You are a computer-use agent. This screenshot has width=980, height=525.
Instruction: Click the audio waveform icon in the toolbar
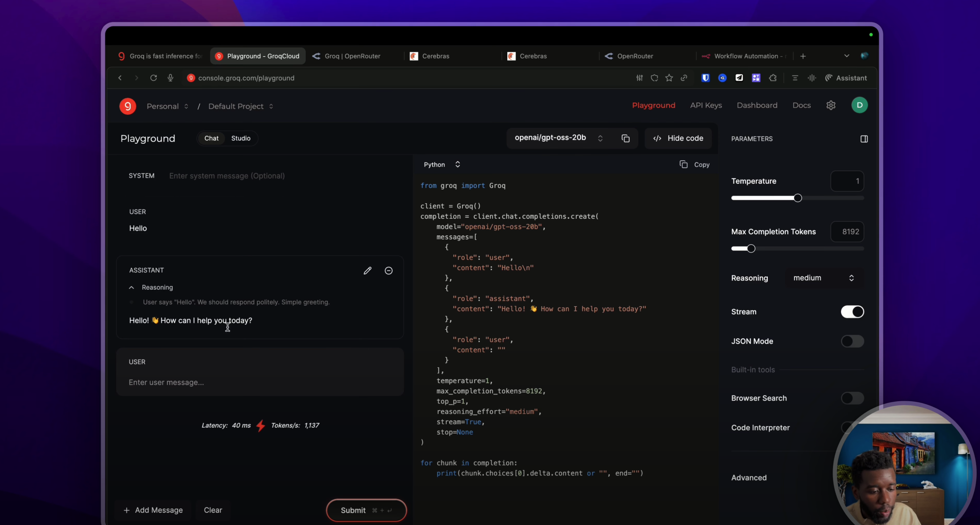click(812, 78)
